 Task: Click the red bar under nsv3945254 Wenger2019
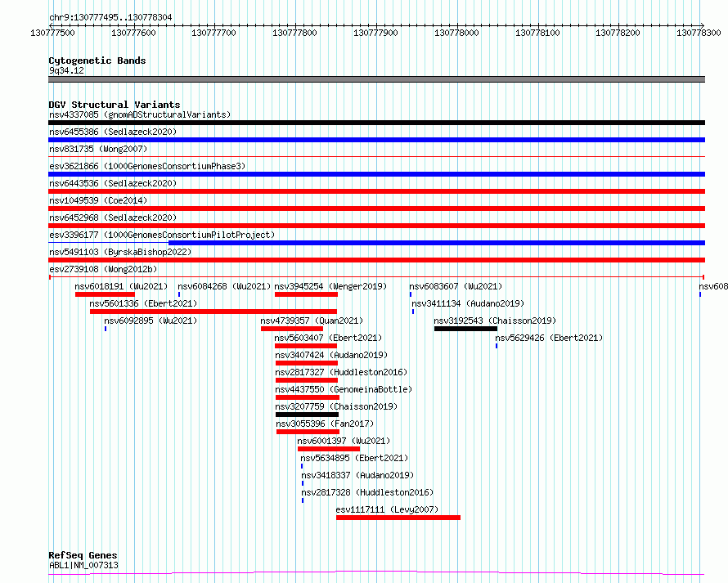pyautogui.click(x=306, y=294)
